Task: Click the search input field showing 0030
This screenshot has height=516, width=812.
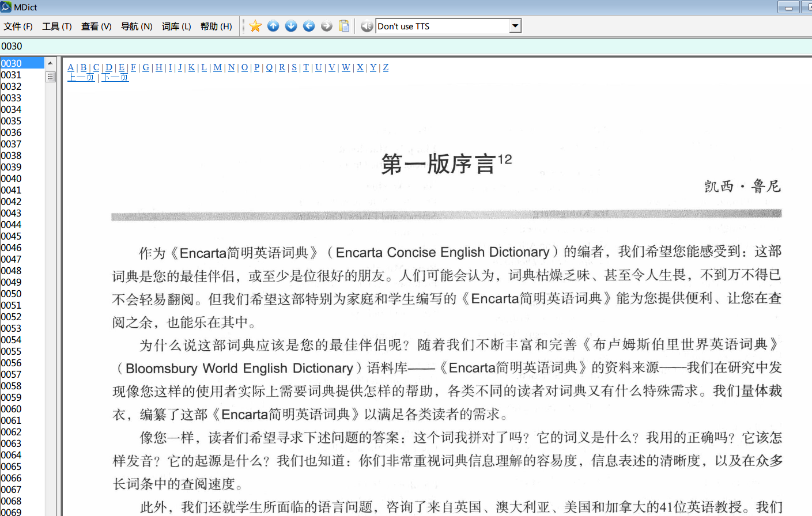Action: tap(406, 46)
